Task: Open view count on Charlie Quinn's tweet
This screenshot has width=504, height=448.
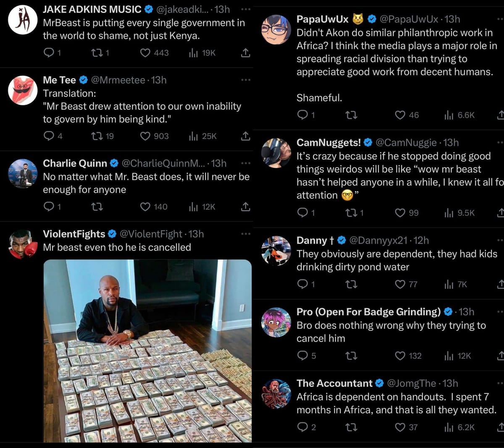Action: click(194, 207)
